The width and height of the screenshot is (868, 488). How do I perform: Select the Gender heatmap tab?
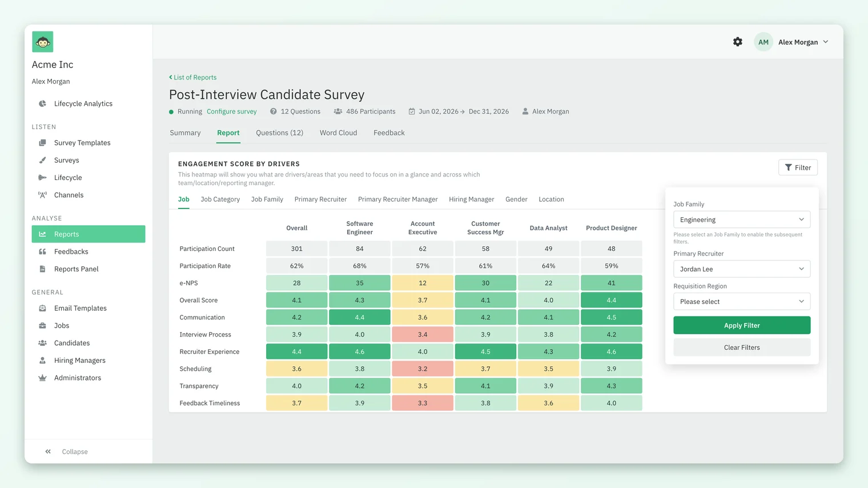pos(516,199)
